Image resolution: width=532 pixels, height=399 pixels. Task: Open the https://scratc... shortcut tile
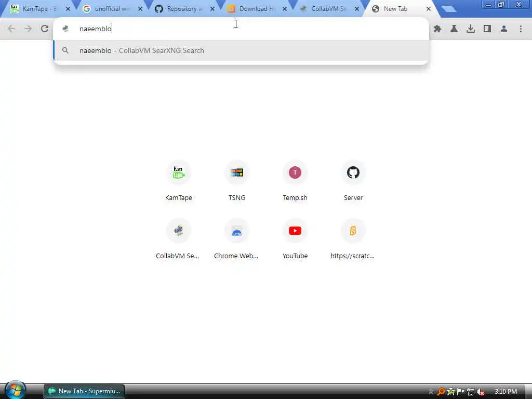[x=353, y=240]
